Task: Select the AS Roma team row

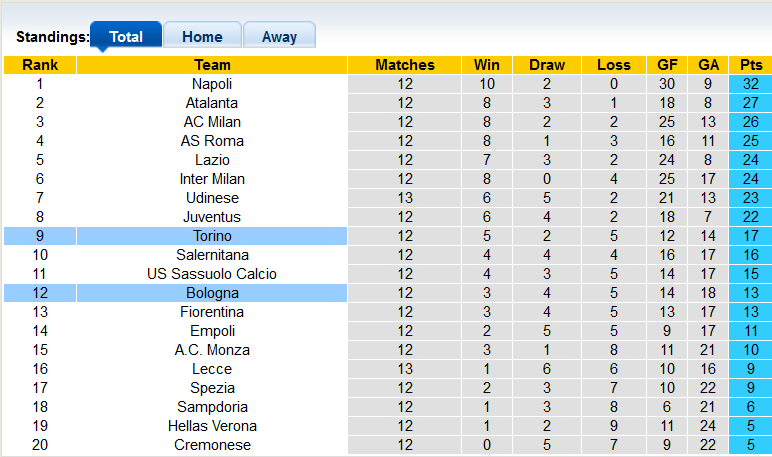Action: point(212,141)
